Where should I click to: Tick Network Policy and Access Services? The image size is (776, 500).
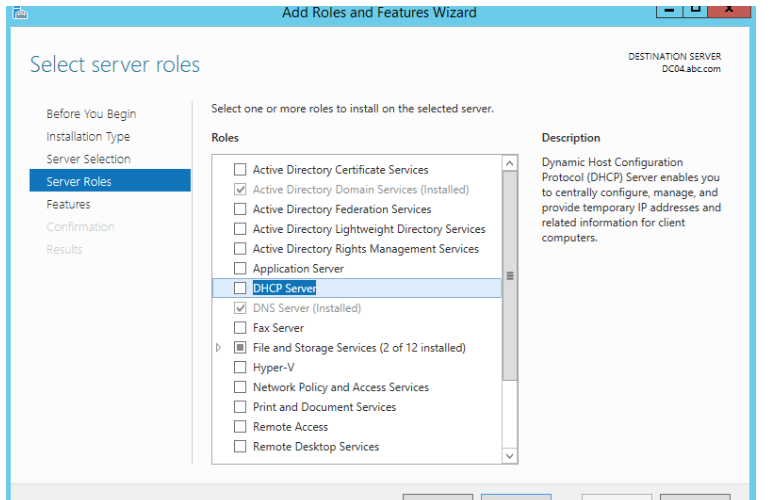pos(239,388)
